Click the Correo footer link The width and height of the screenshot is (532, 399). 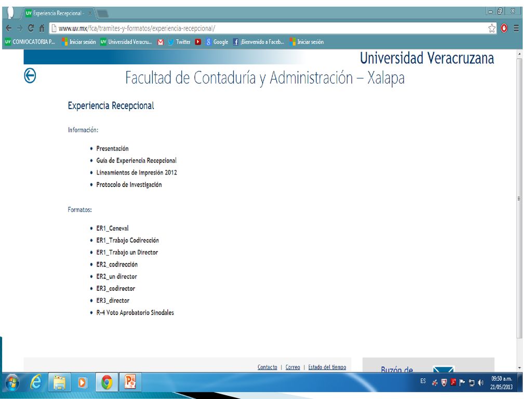tap(293, 367)
